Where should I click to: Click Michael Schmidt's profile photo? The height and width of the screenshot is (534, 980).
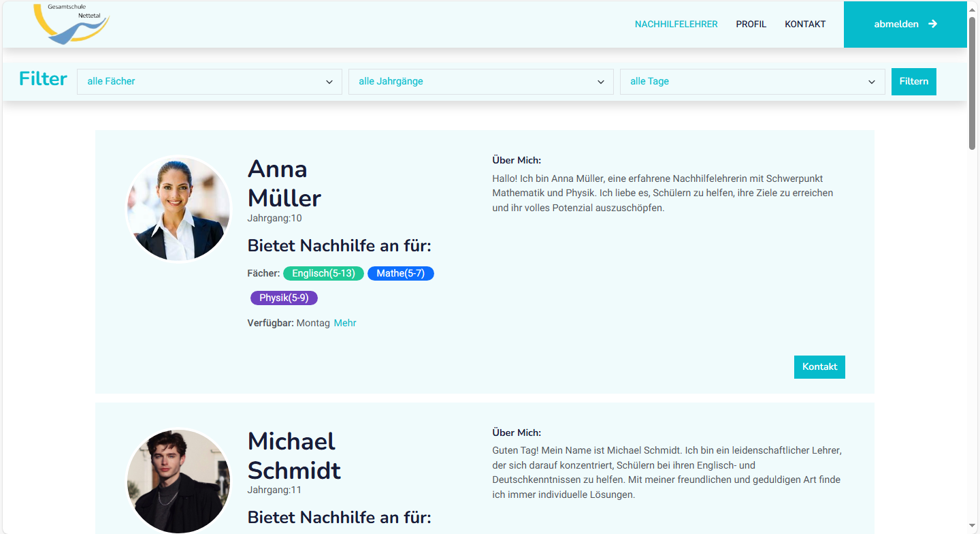click(179, 481)
